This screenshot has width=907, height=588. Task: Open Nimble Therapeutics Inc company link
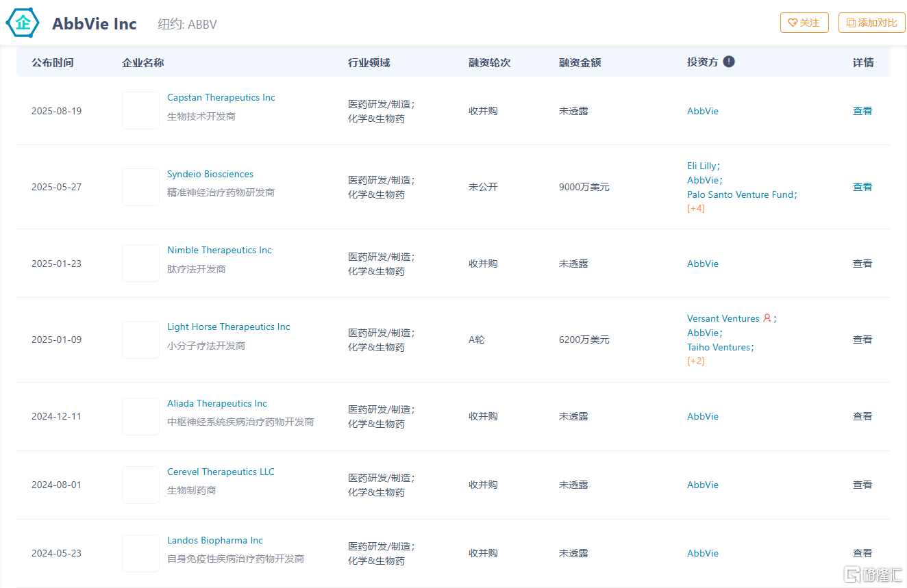(x=219, y=251)
